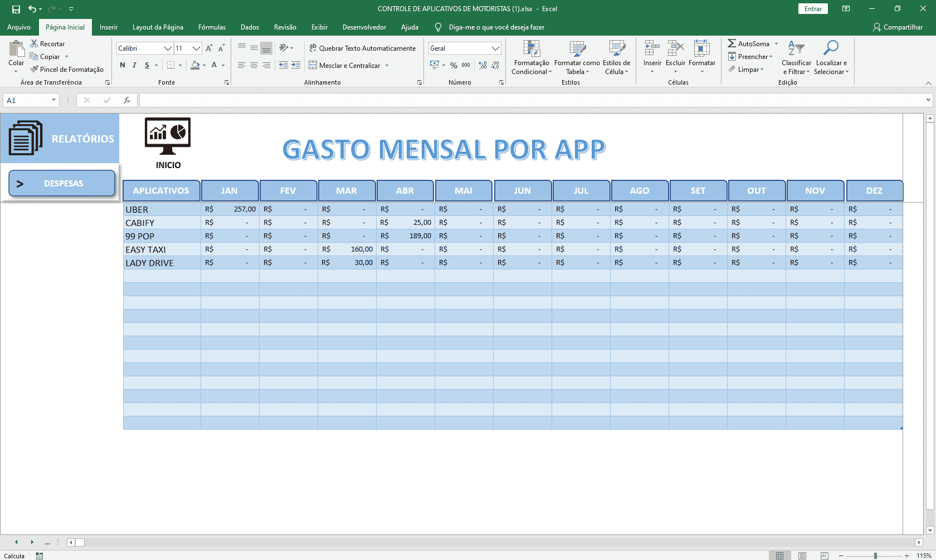Image resolution: width=936 pixels, height=560 pixels.
Task: Decrease font size with smaller A icon
Action: coord(221,48)
